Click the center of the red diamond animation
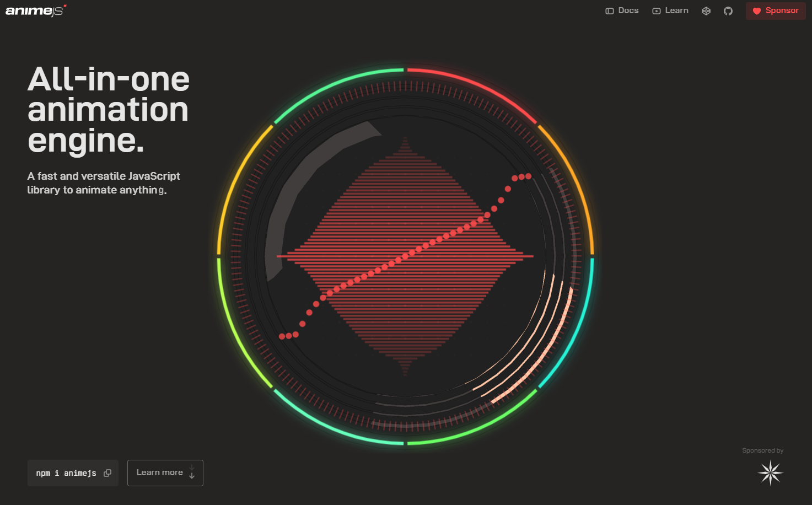Viewport: 812px width, 505px height. (405, 256)
